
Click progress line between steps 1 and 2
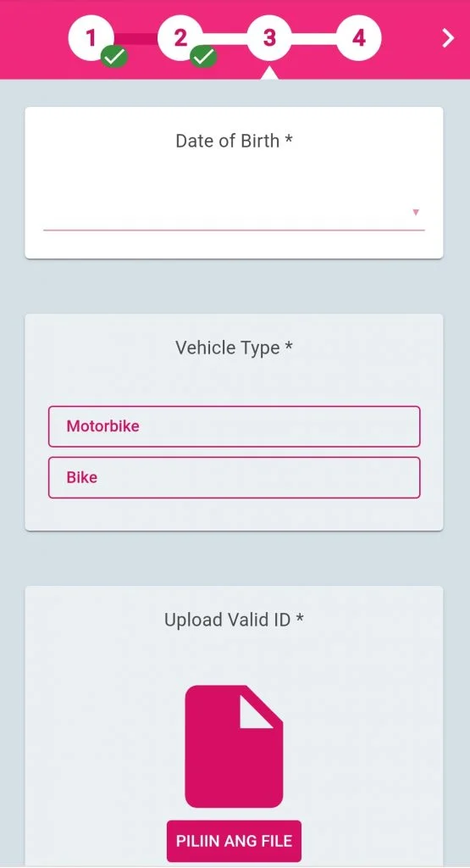coord(135,39)
